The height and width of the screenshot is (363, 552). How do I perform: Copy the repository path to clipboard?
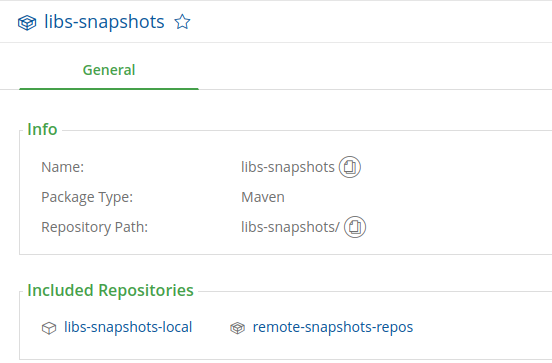pyautogui.click(x=355, y=227)
